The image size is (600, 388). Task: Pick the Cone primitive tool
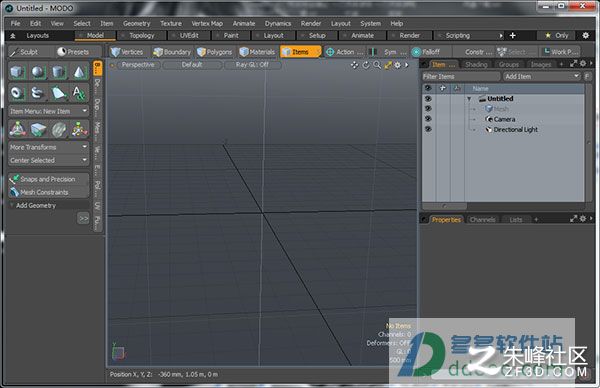79,72
